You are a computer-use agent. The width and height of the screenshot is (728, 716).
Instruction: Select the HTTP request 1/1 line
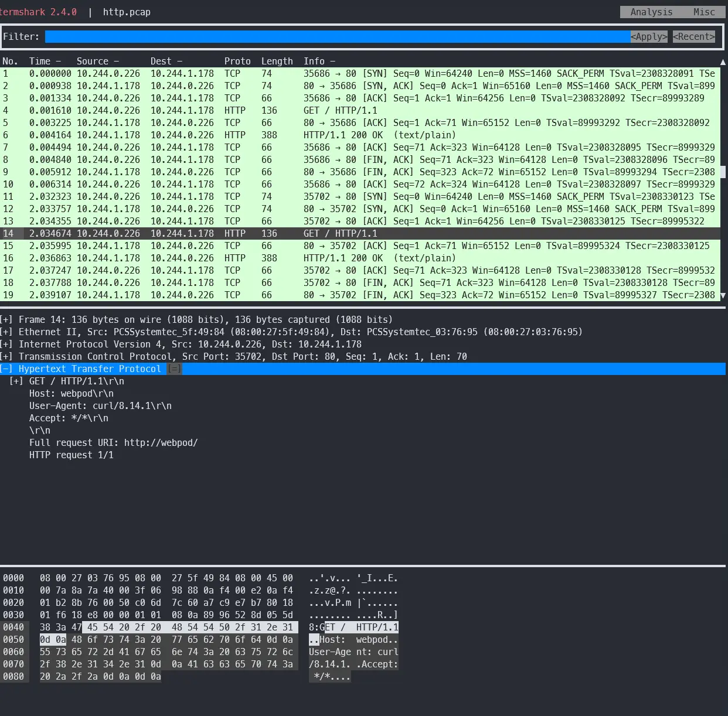[x=72, y=455]
